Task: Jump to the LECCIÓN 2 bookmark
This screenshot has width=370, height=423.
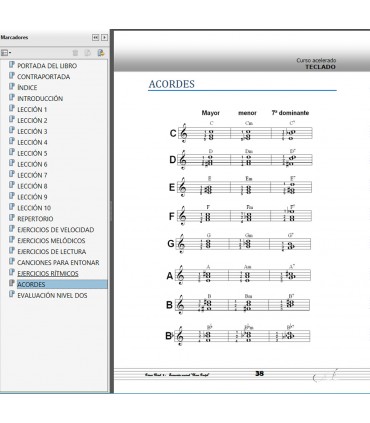Action: pyautogui.click(x=32, y=120)
